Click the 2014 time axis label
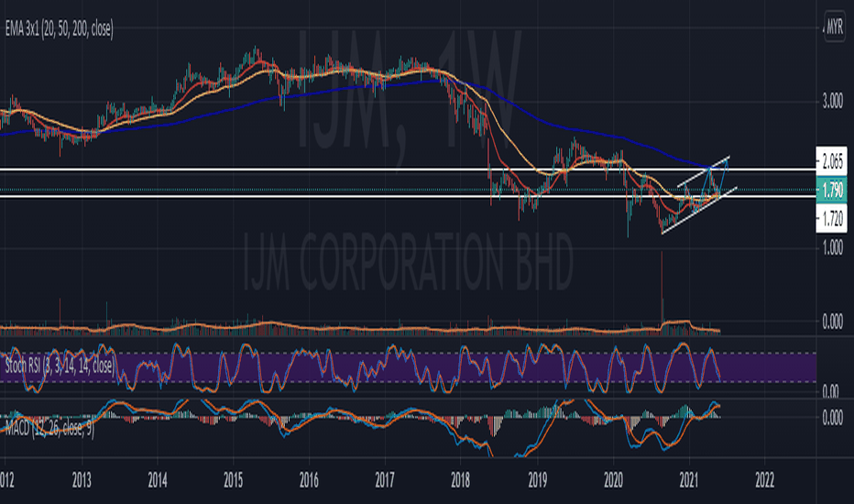Image resolution: width=854 pixels, height=504 pixels. coord(158,480)
